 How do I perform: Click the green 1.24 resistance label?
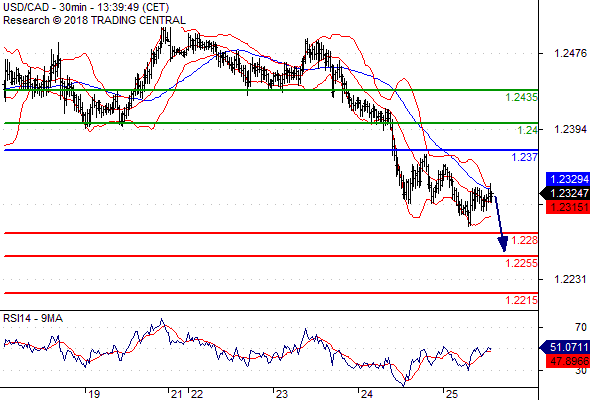click(x=527, y=130)
